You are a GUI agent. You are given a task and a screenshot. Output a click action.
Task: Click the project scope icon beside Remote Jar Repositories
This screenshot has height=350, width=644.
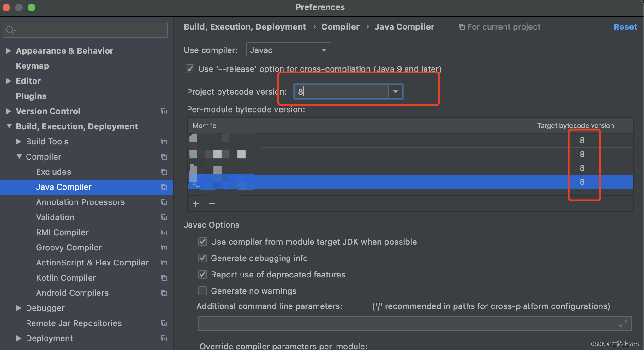click(x=164, y=323)
